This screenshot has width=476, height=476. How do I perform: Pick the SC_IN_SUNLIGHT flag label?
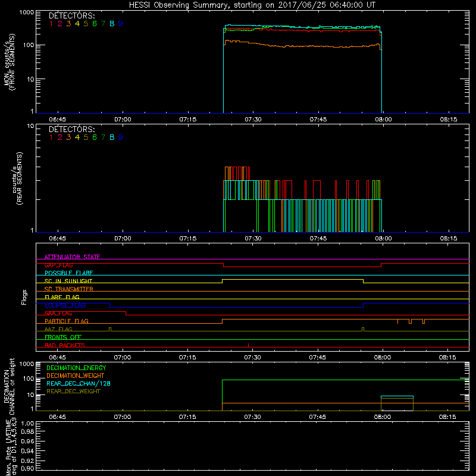(x=68, y=281)
